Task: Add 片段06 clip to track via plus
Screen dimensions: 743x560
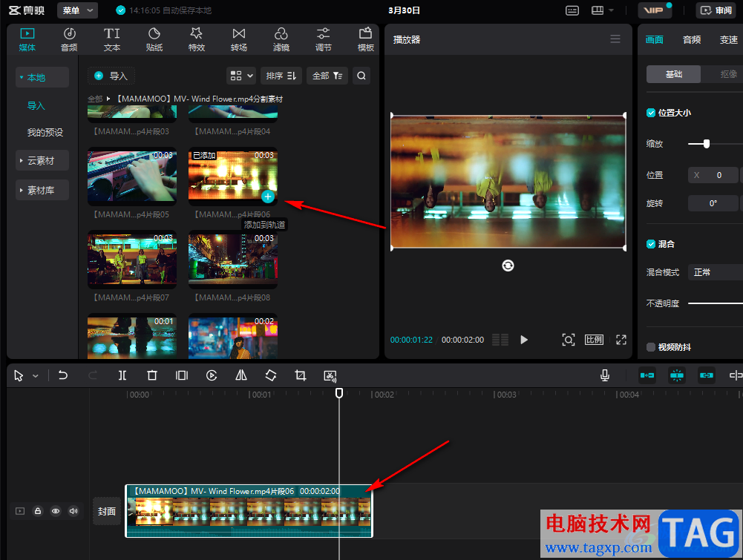Action: point(268,197)
